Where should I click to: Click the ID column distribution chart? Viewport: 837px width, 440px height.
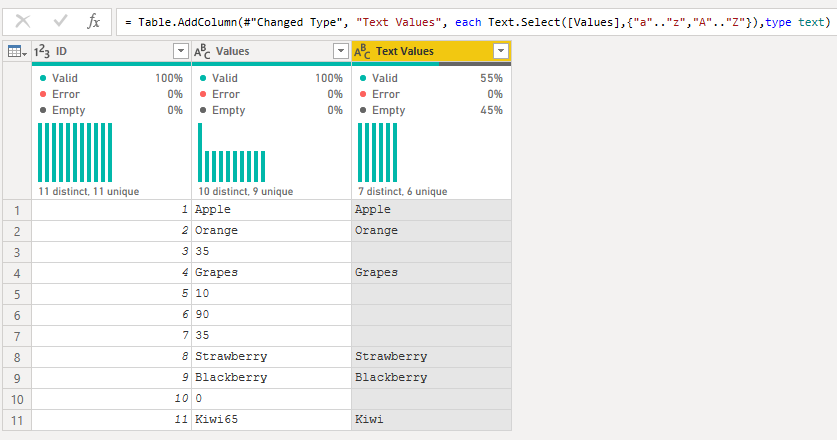coord(75,152)
